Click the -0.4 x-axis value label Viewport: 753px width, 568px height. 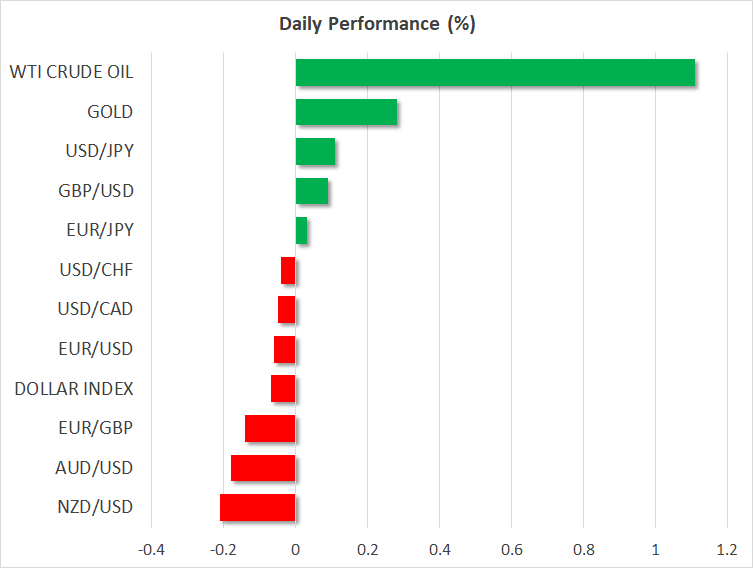[x=151, y=549]
